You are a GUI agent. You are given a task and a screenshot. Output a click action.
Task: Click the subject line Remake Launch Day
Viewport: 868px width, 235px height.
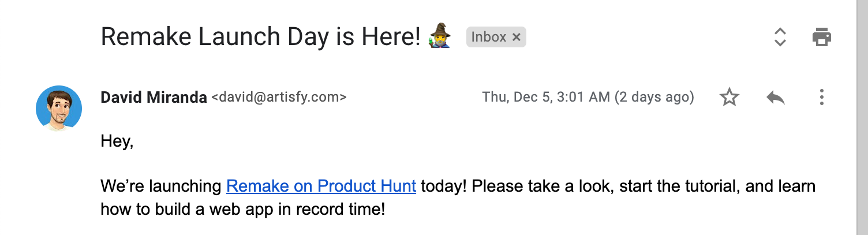260,37
